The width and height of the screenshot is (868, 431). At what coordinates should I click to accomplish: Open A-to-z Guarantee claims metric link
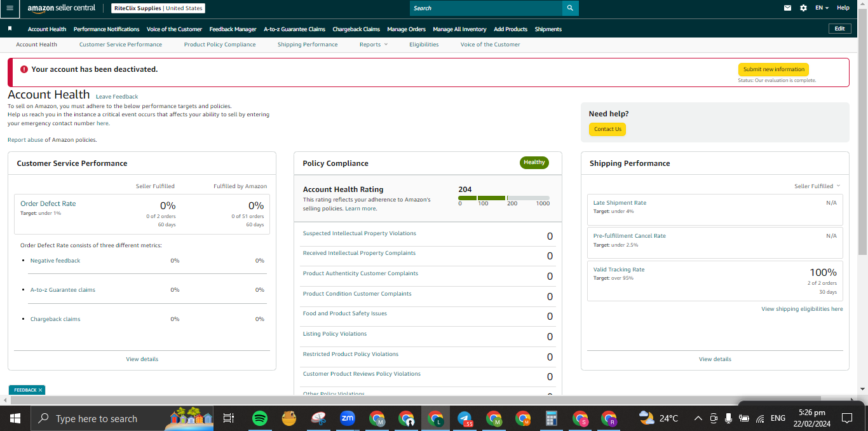63,290
